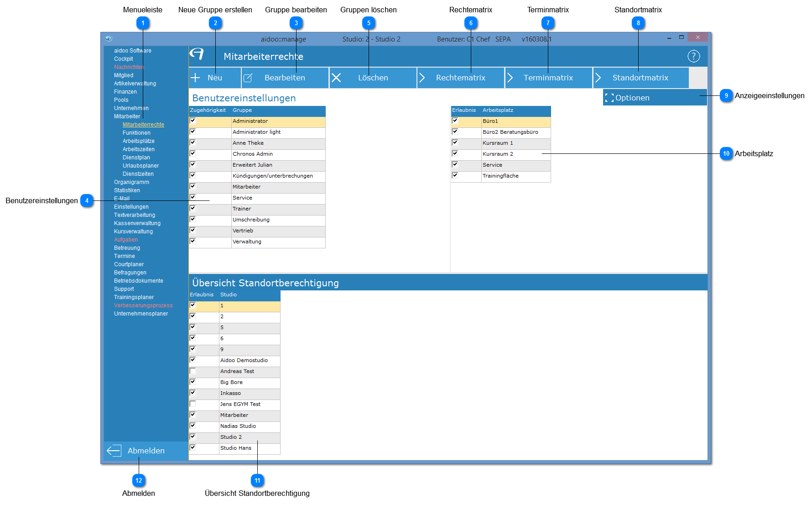This screenshot has width=812, height=505.
Task: Open the Optionen display settings
Action: 655,98
